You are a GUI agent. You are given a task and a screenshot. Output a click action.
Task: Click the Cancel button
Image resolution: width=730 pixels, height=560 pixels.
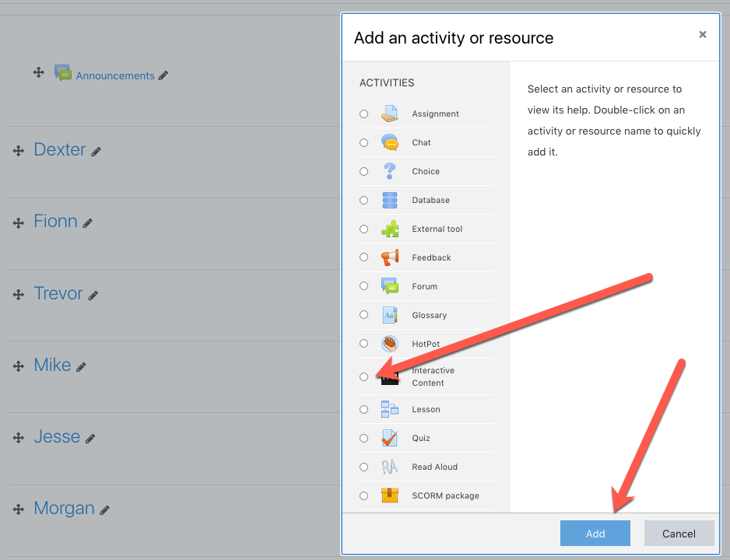pos(679,534)
